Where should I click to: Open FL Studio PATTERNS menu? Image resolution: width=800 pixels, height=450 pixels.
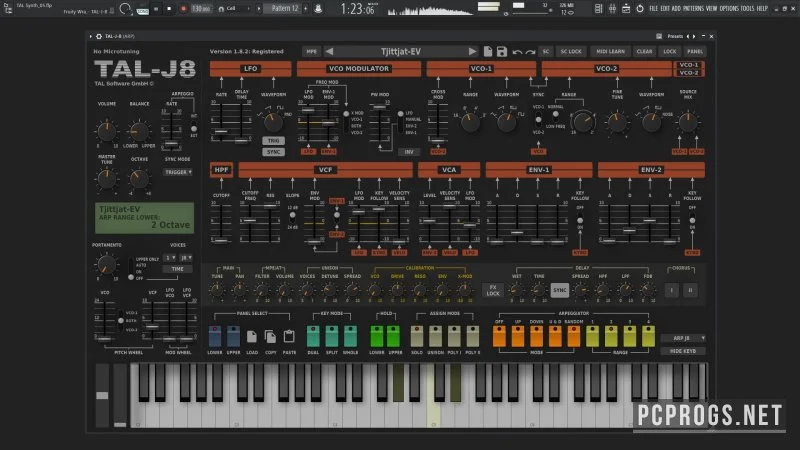coord(693,9)
